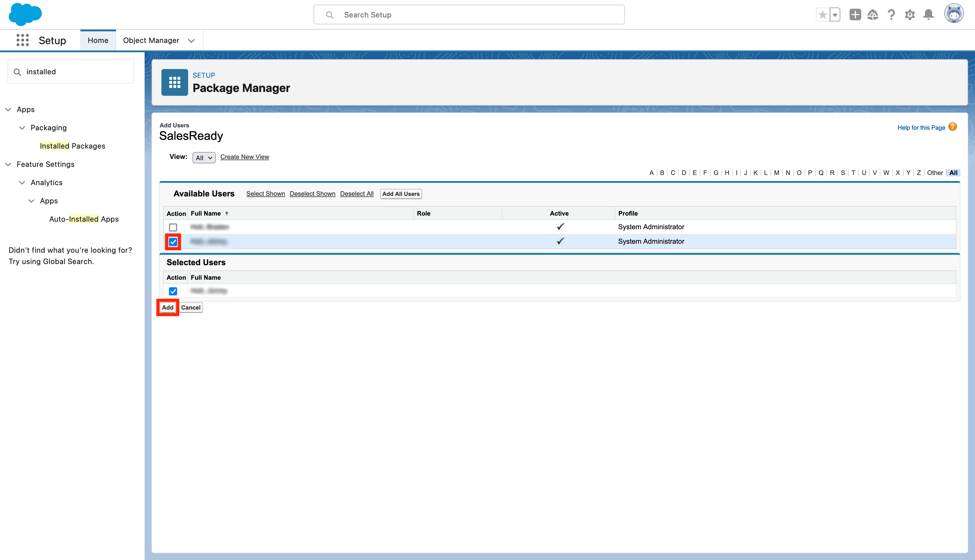Open Installed Packages in sidebar
Viewport: 975px width, 560px height.
pyautogui.click(x=72, y=146)
